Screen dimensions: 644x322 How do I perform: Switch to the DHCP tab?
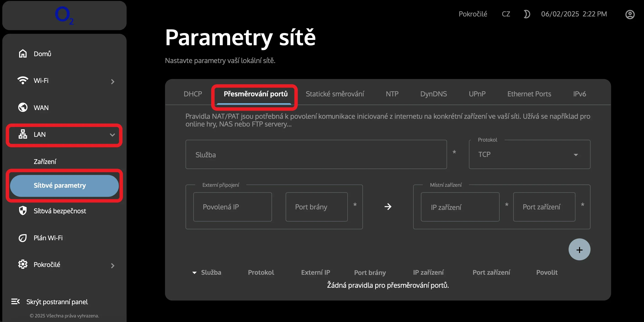tap(192, 94)
